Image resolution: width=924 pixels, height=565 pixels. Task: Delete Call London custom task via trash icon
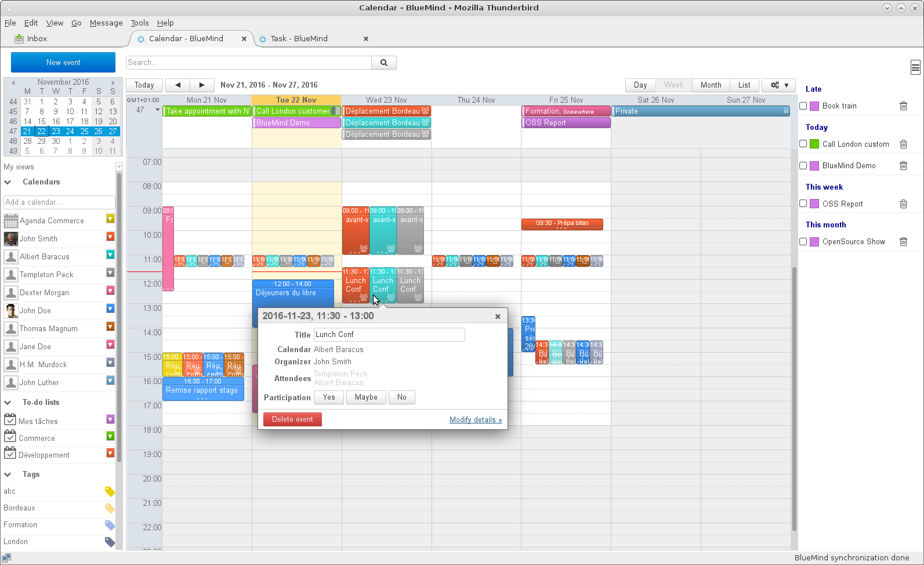click(x=903, y=144)
